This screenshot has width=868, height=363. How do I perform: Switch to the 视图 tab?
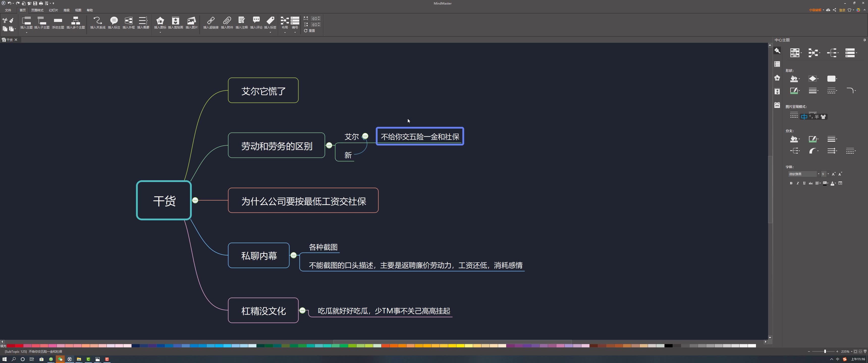[x=78, y=10]
